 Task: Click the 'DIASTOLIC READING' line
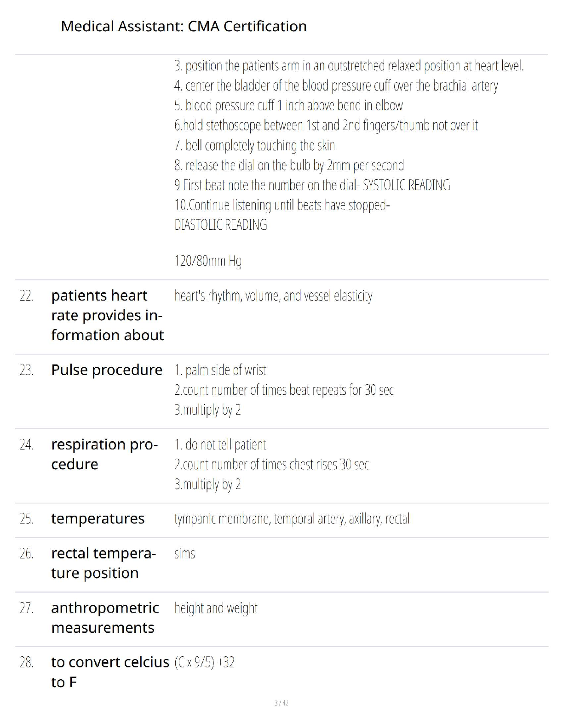(221, 225)
